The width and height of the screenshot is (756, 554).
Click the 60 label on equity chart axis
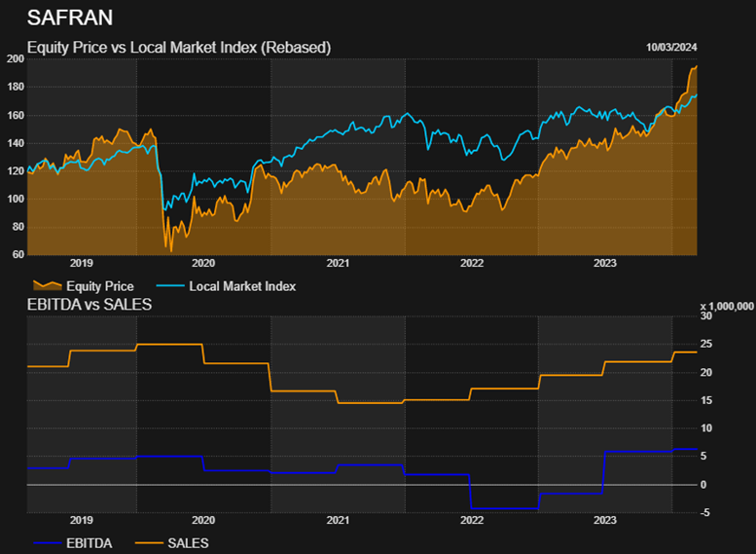point(18,255)
